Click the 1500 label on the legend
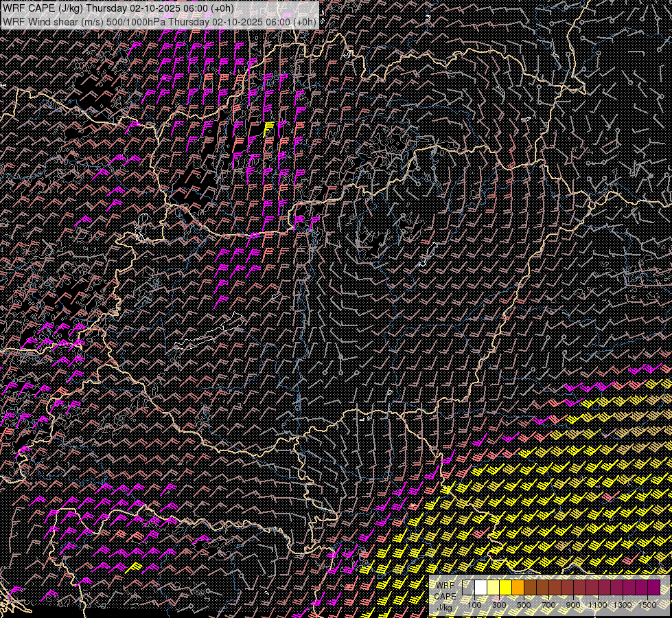Viewport: 672px width, 618px height. (x=647, y=605)
